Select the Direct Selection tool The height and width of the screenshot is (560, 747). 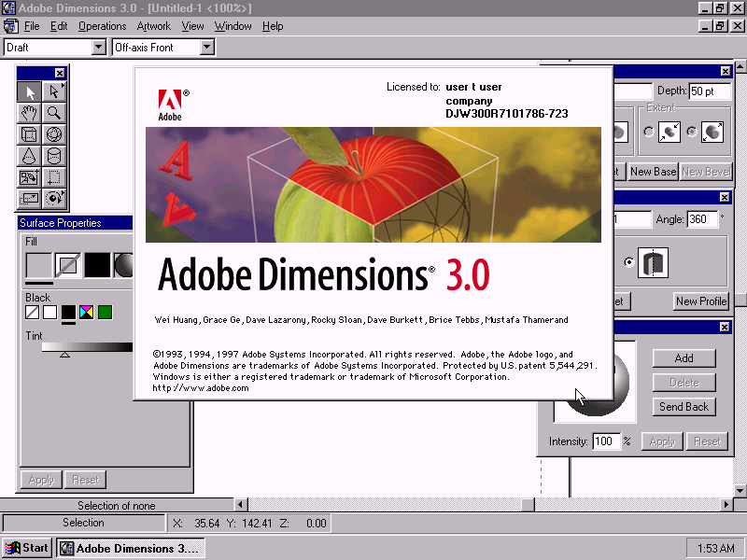pos(54,91)
